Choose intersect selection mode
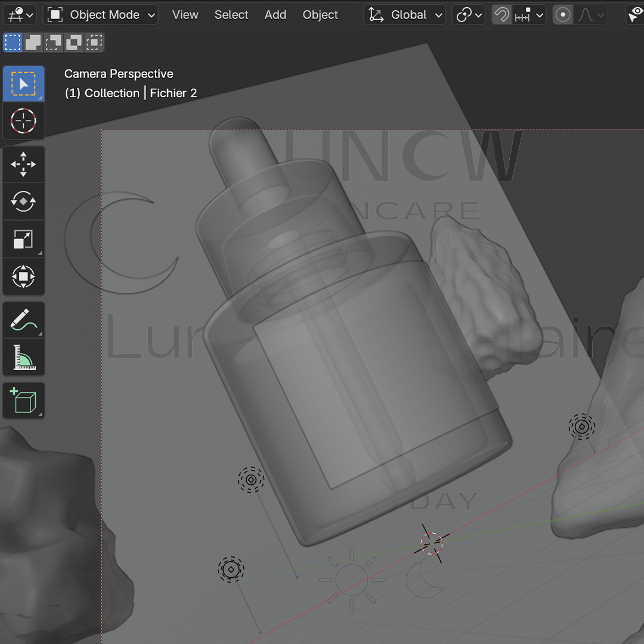 [x=94, y=42]
